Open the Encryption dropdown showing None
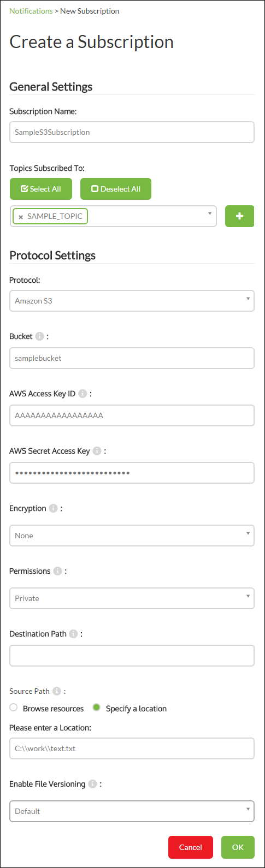265x868 pixels. tap(132, 536)
